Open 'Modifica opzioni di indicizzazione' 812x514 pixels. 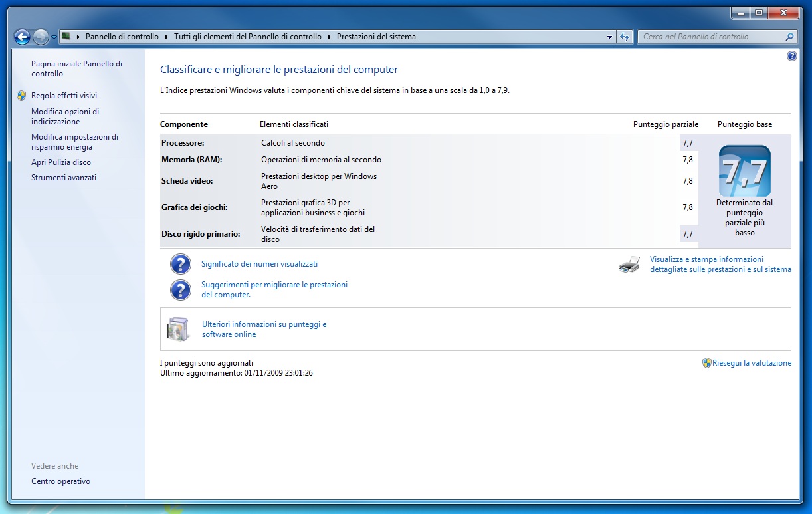tap(65, 117)
